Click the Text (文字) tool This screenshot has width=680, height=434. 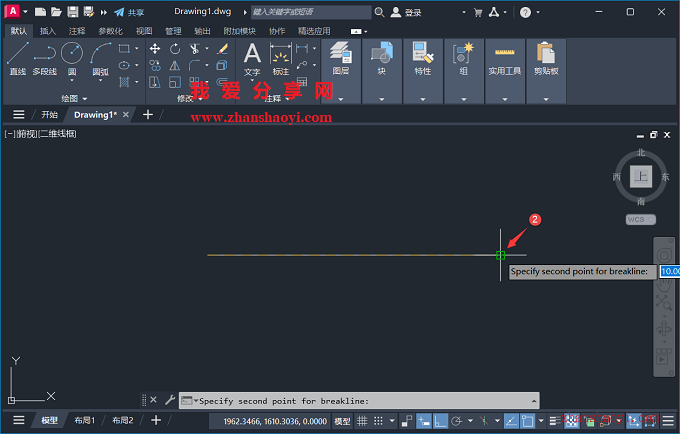pyautogui.click(x=252, y=59)
